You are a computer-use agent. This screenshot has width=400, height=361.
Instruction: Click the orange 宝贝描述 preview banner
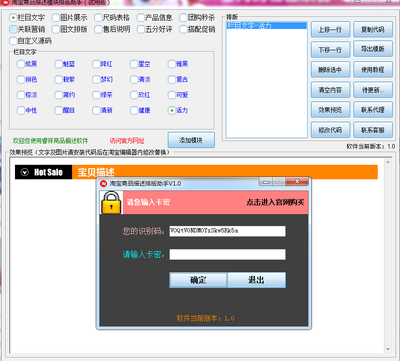click(x=225, y=172)
